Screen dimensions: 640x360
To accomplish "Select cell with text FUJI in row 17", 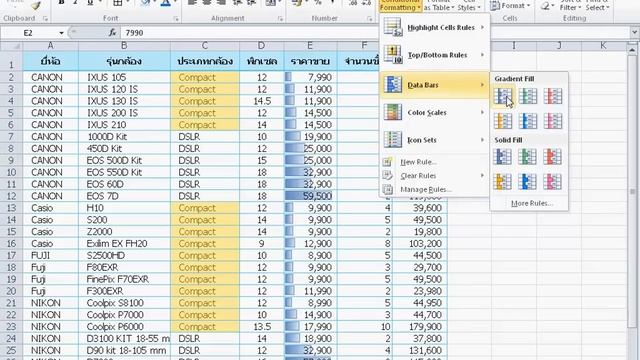I will (x=51, y=256).
